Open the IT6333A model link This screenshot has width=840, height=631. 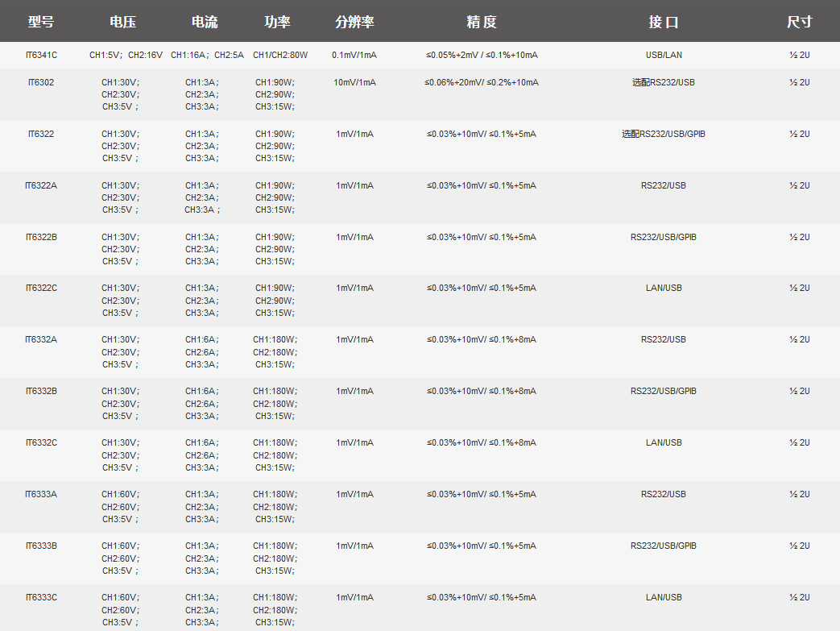point(41,494)
